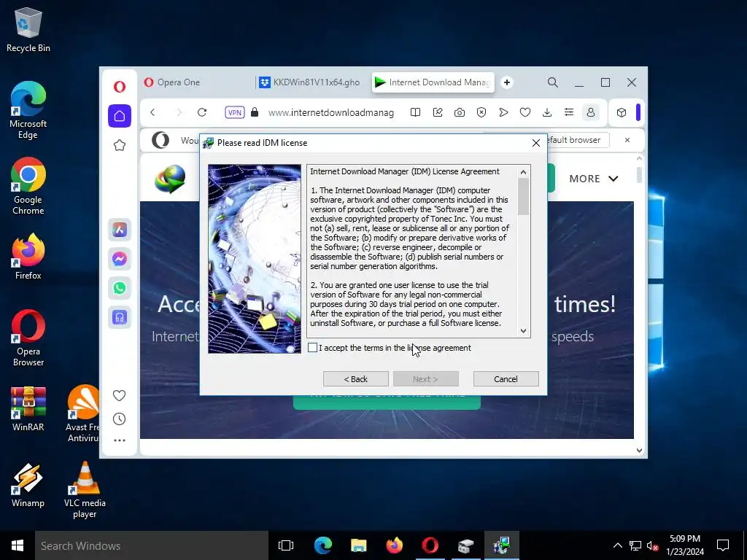Click the Opera search tabs magnifier icon

[553, 82]
